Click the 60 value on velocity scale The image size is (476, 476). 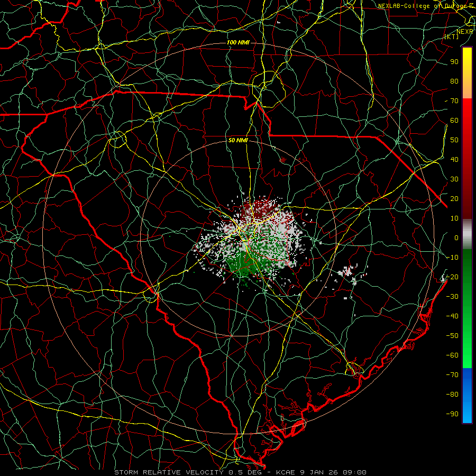454,120
